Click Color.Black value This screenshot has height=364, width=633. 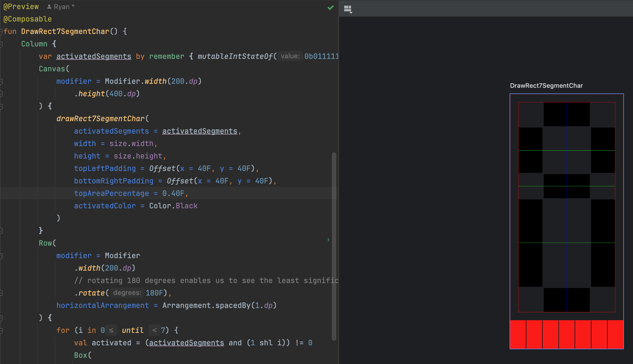tap(173, 206)
